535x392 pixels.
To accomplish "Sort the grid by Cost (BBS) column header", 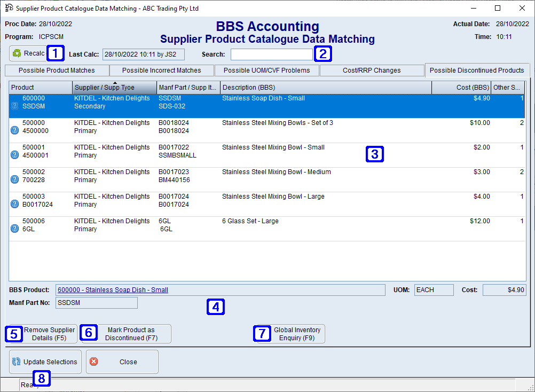I will (460, 87).
